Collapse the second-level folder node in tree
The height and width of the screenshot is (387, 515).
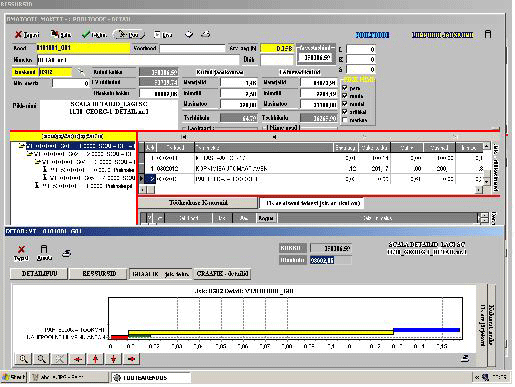click(29, 154)
